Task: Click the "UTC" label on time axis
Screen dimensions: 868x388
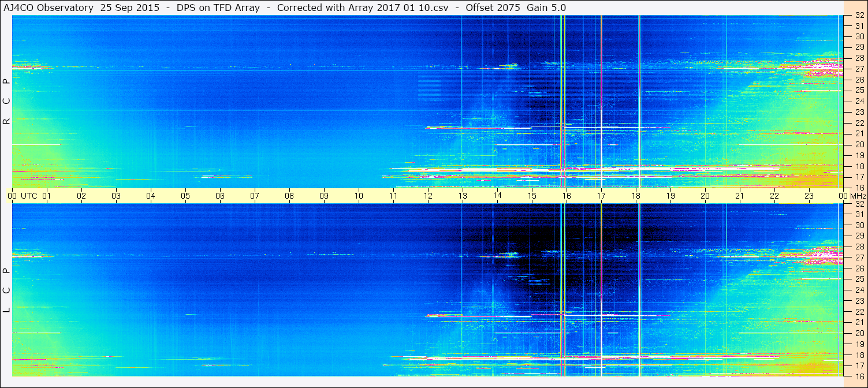Action: tap(29, 196)
